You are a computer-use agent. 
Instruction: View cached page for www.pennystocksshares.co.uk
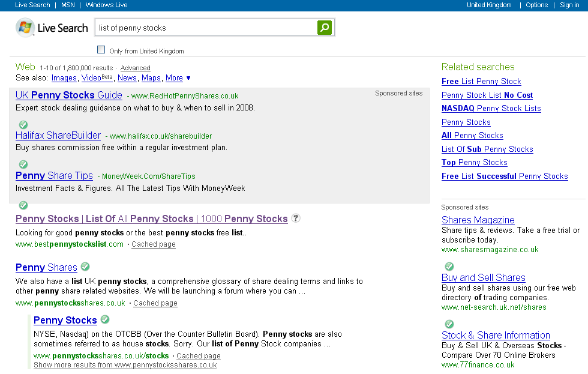point(155,303)
